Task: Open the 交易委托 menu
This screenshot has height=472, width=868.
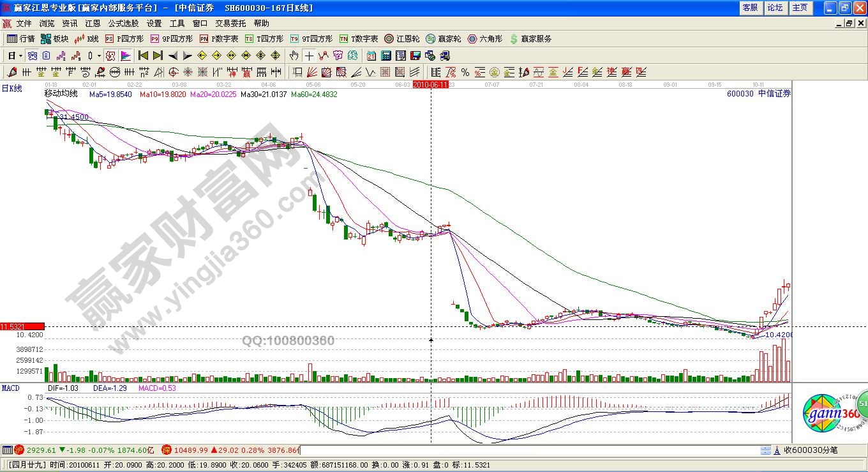Action: 230,23
